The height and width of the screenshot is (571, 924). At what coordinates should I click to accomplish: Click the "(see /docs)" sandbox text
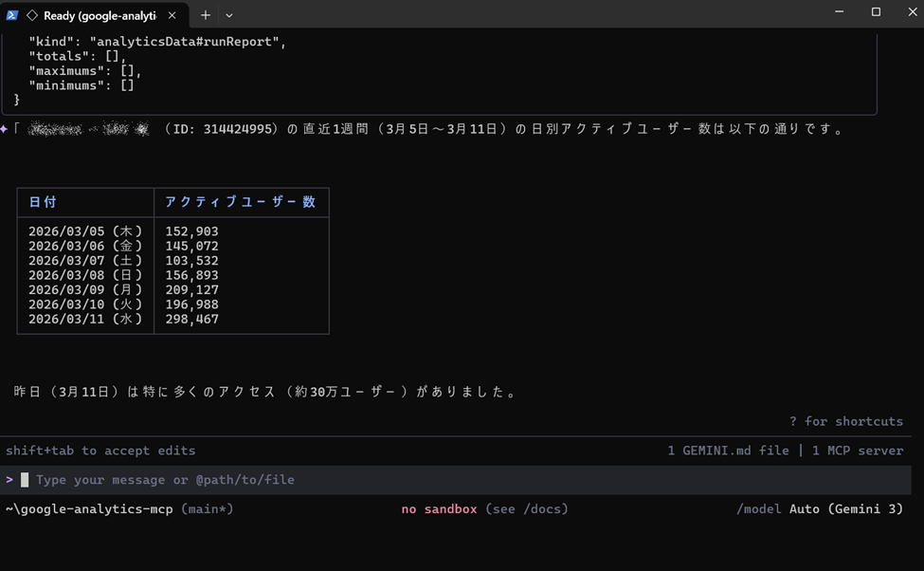click(x=526, y=509)
